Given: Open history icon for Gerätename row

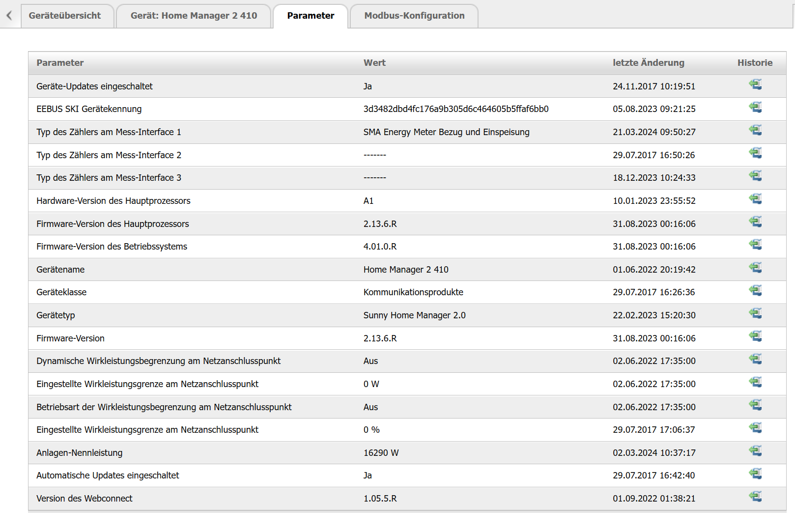Looking at the screenshot, I should click(755, 268).
